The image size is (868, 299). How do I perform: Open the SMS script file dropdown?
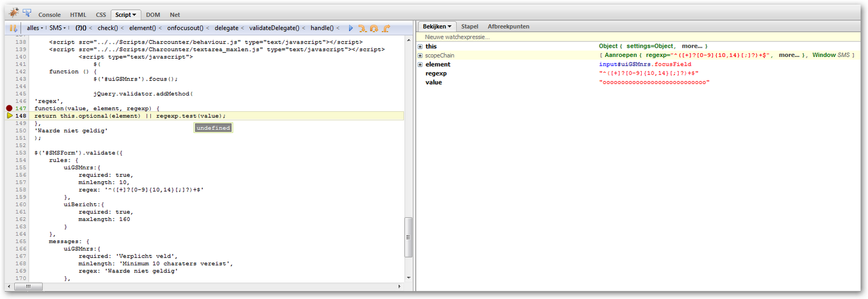tap(58, 28)
